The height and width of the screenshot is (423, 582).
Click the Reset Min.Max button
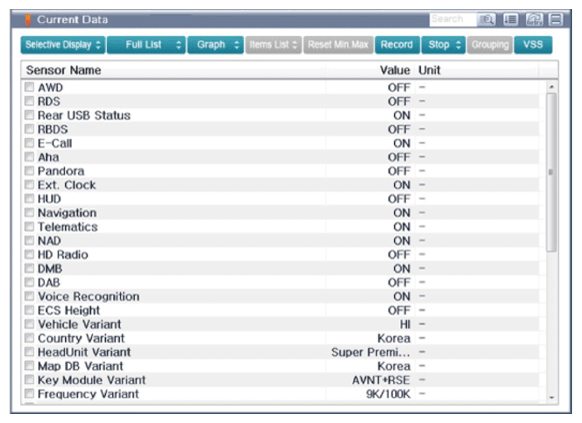click(338, 45)
